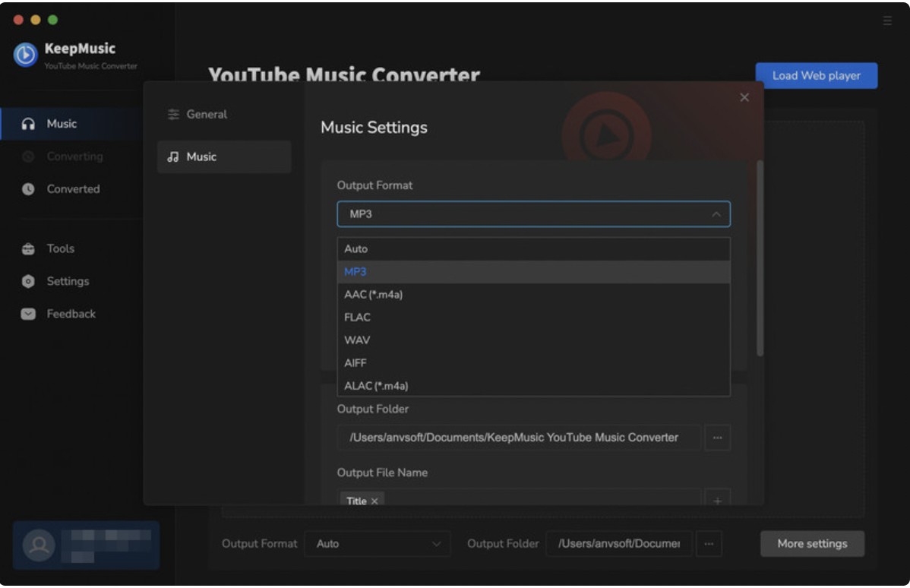The height and width of the screenshot is (588, 910).
Task: Open Settings in the sidebar
Action: [72, 282]
